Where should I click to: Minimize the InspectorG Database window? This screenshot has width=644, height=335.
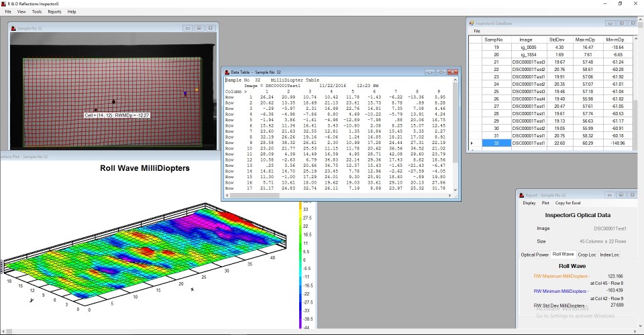click(x=609, y=23)
